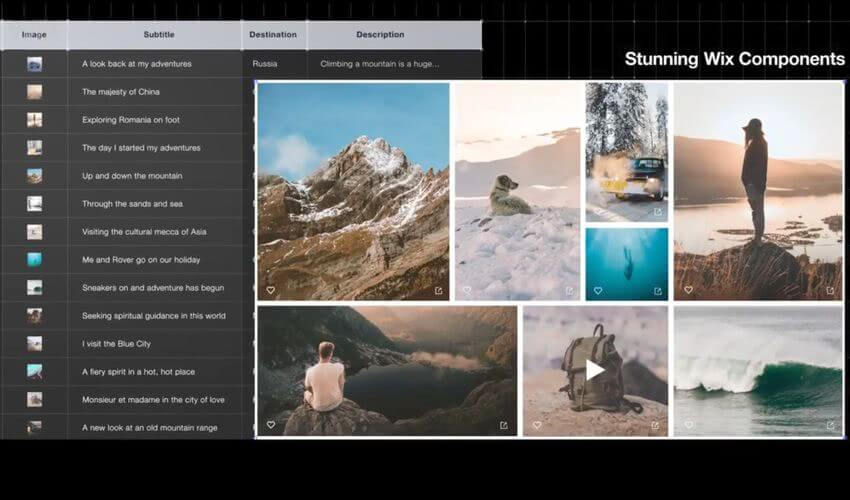Share the ocean wave photo
The width and height of the screenshot is (850, 500).
pos(830,425)
